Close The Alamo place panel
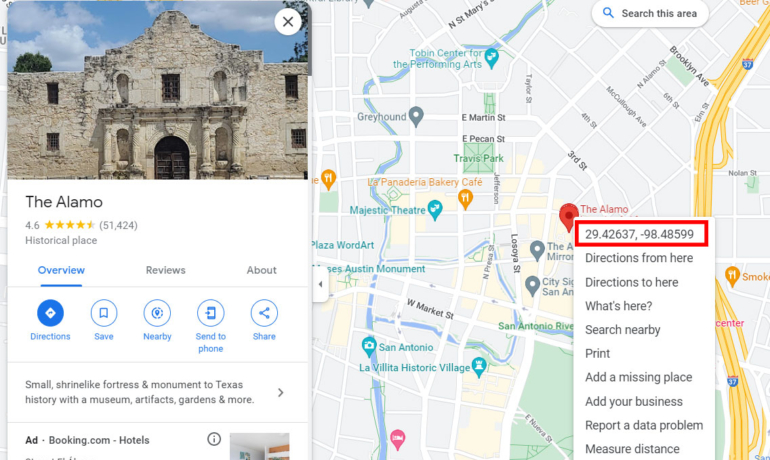The image size is (770, 460). click(x=288, y=22)
